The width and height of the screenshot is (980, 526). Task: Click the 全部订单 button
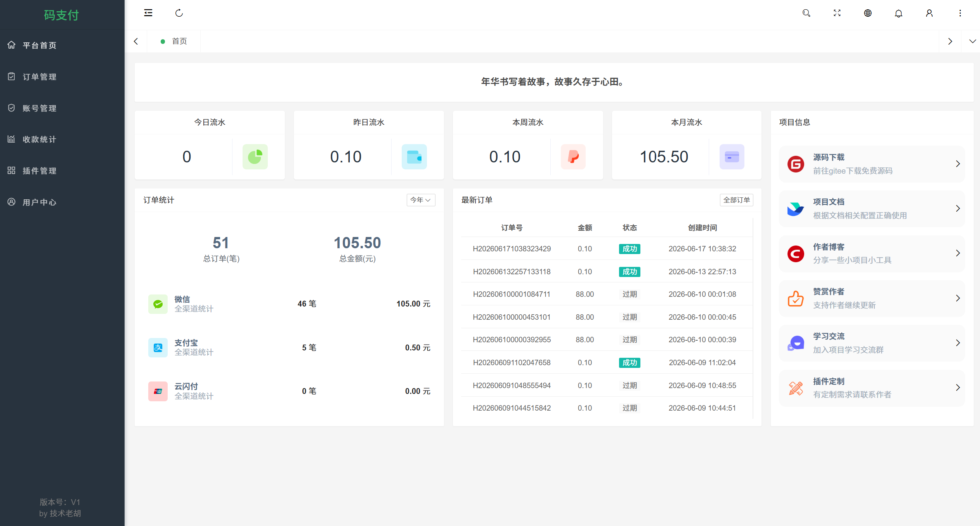(736, 200)
